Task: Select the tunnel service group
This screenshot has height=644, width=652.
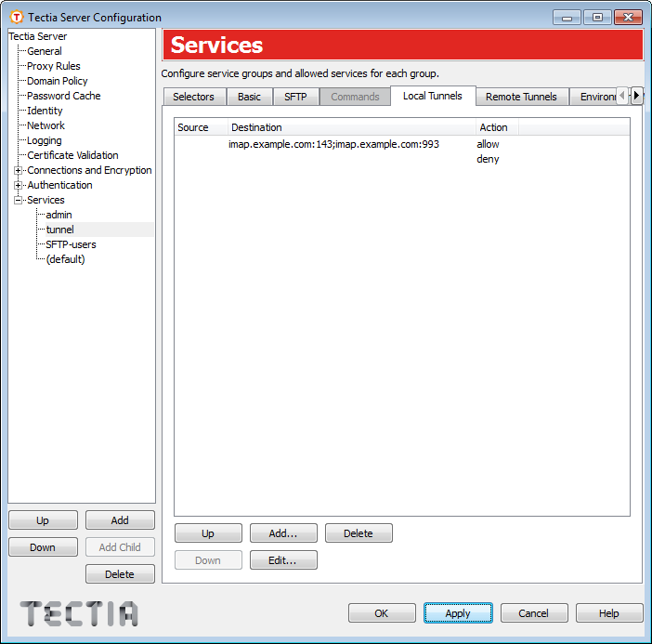Action: coord(60,230)
